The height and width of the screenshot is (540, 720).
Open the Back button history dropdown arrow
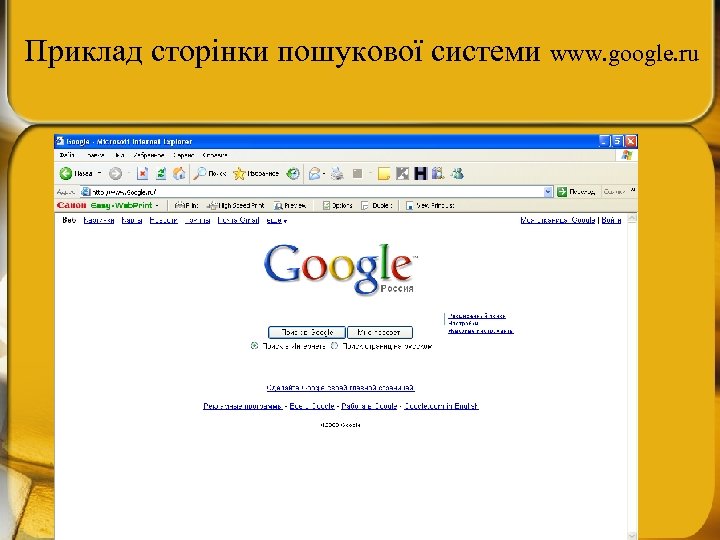pos(100,174)
